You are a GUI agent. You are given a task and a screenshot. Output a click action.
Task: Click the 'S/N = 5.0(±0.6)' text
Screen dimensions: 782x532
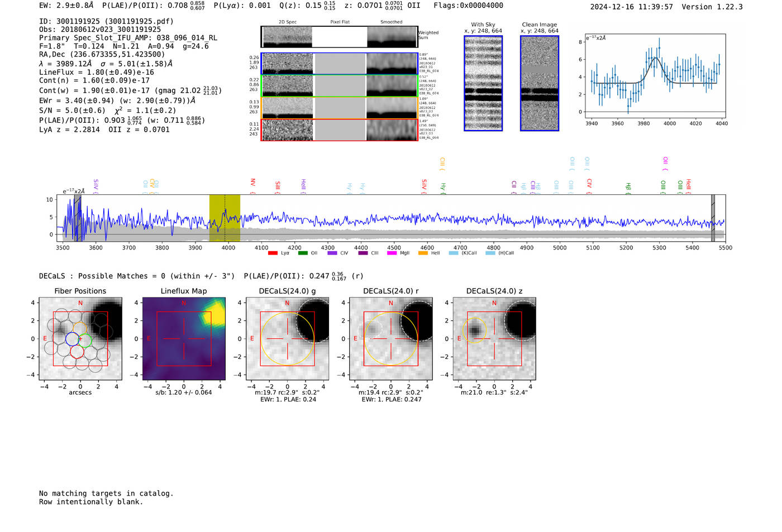pos(73,111)
